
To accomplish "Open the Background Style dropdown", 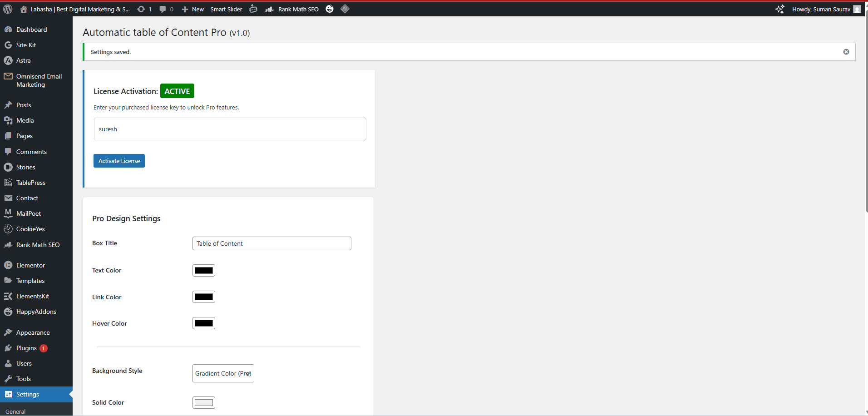I will tap(223, 373).
